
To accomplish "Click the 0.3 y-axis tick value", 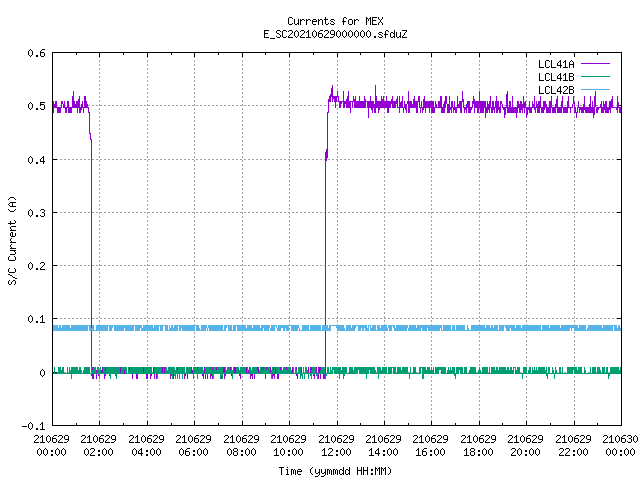I will [37, 213].
